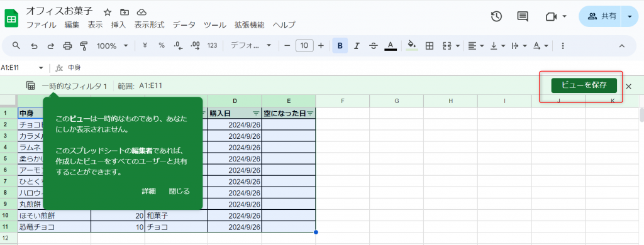Click 閉じる in the green tooltip
Viewport: 644px width, 245px height.
coord(179,191)
